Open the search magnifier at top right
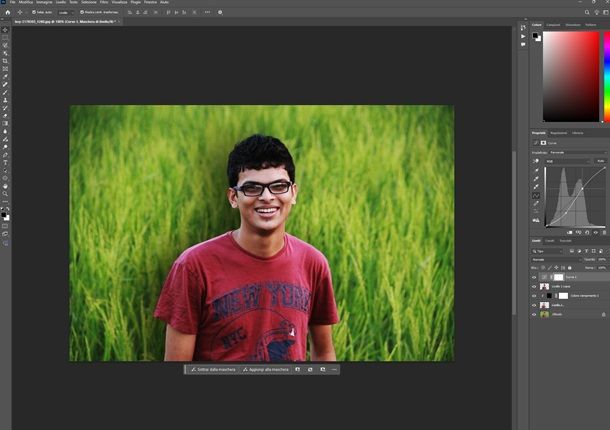 click(587, 12)
